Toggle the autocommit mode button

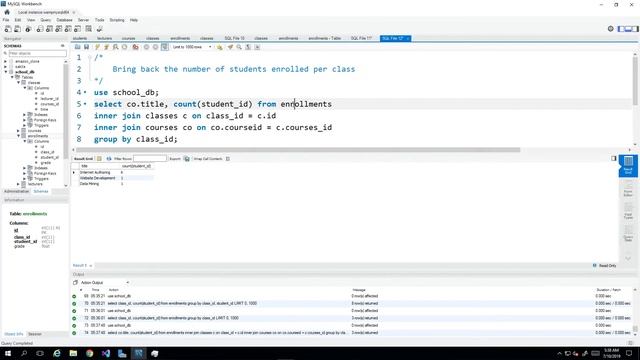click(164, 47)
